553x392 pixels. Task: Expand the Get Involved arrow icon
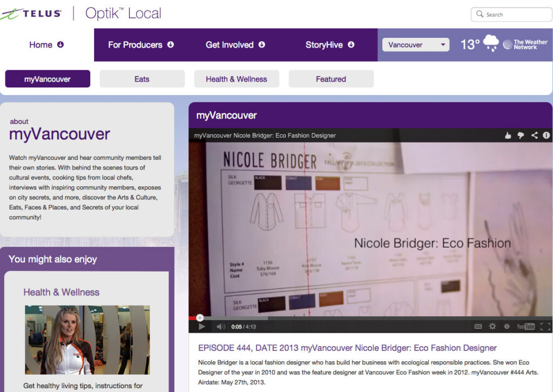(x=262, y=45)
